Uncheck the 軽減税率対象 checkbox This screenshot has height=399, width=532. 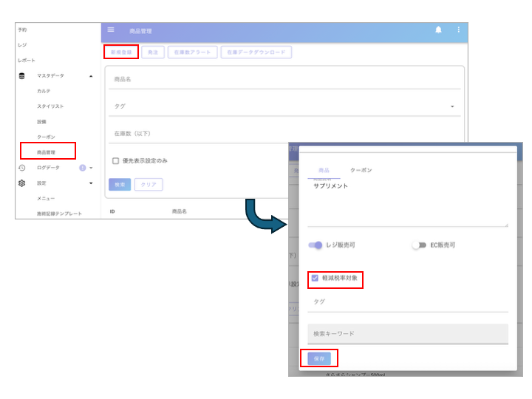tap(316, 279)
